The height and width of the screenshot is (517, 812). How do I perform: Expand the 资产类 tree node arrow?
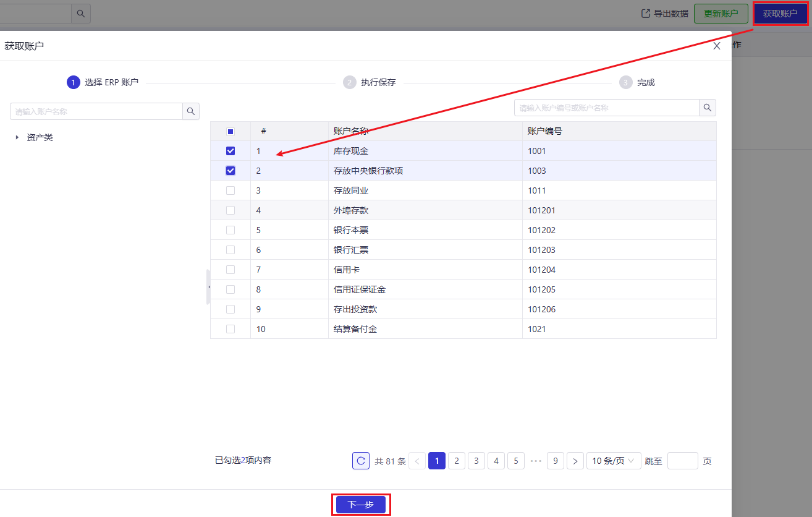pos(17,137)
